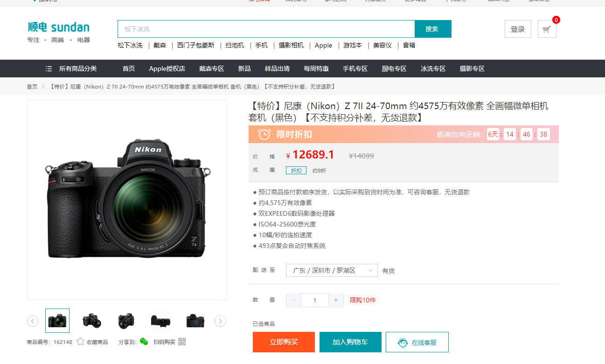Image resolution: width=605 pixels, height=364 pixels.
Task: Click the 首页 breadcrumb link
Action: point(32,87)
